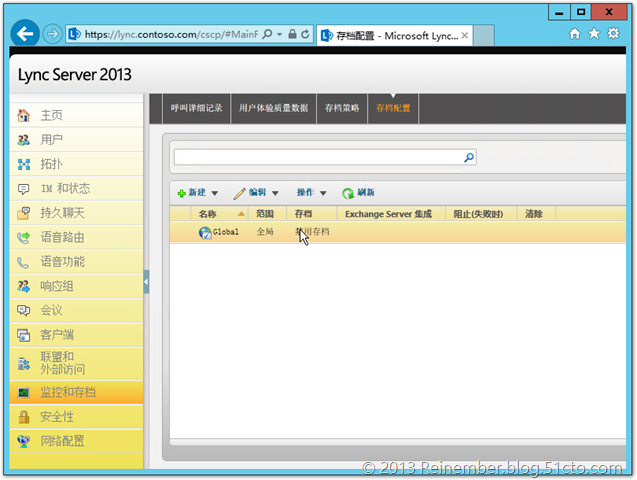Open the browser settings gear icon
This screenshot has height=480, width=637.
(614, 33)
